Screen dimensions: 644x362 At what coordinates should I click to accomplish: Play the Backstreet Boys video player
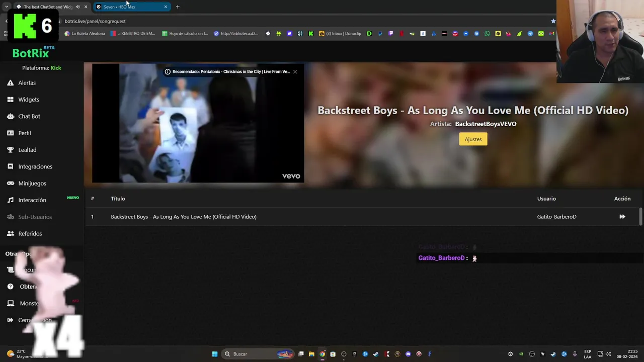click(198, 123)
